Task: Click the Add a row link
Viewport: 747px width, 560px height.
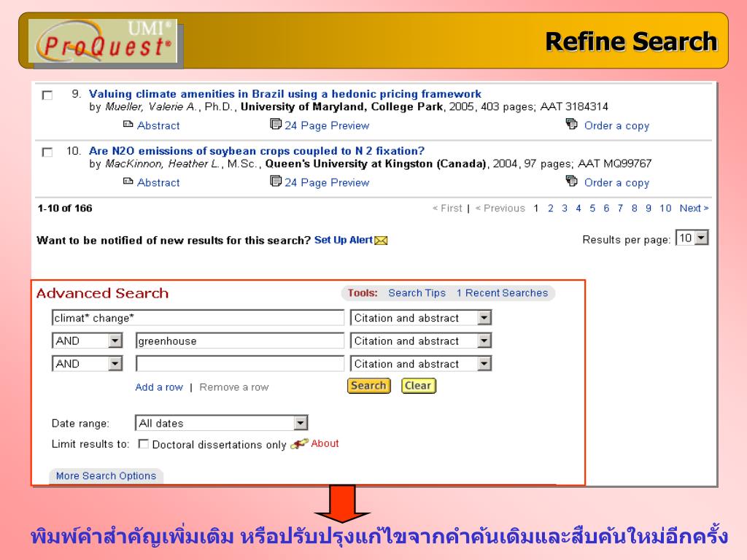Action: (x=159, y=387)
